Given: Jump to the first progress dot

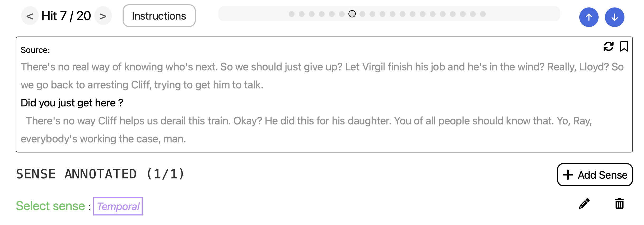Looking at the screenshot, I should (292, 14).
